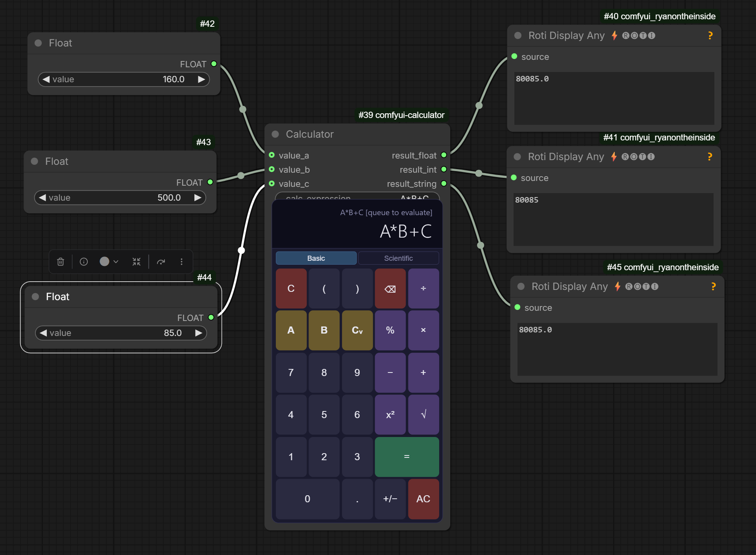Insert variable B with the B key
Viewport: 756px width, 555px height.
(x=324, y=330)
